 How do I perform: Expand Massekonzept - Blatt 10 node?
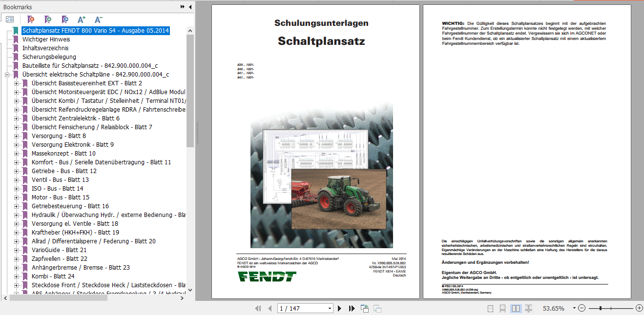point(16,154)
